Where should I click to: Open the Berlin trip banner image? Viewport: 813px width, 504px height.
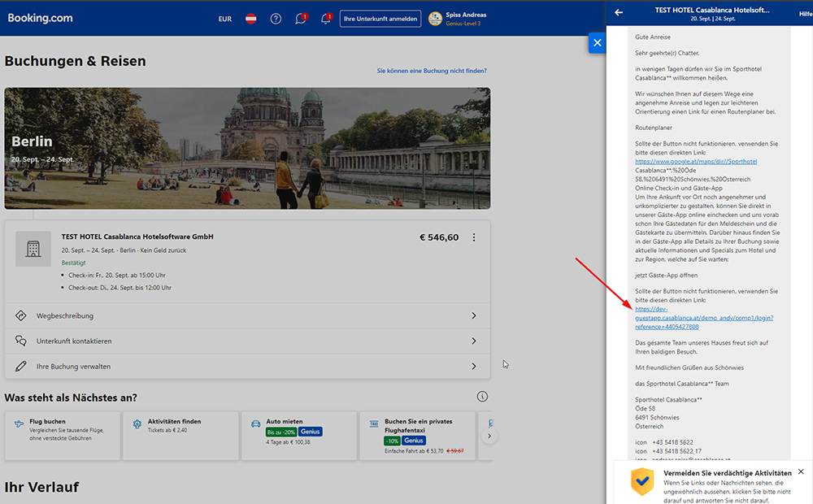click(247, 149)
